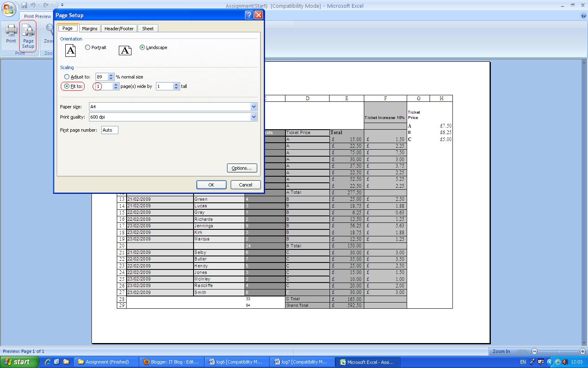Screen dimensions: 588x368
Task: Click Microsoft Excel taskbar button
Action: tap(368, 362)
